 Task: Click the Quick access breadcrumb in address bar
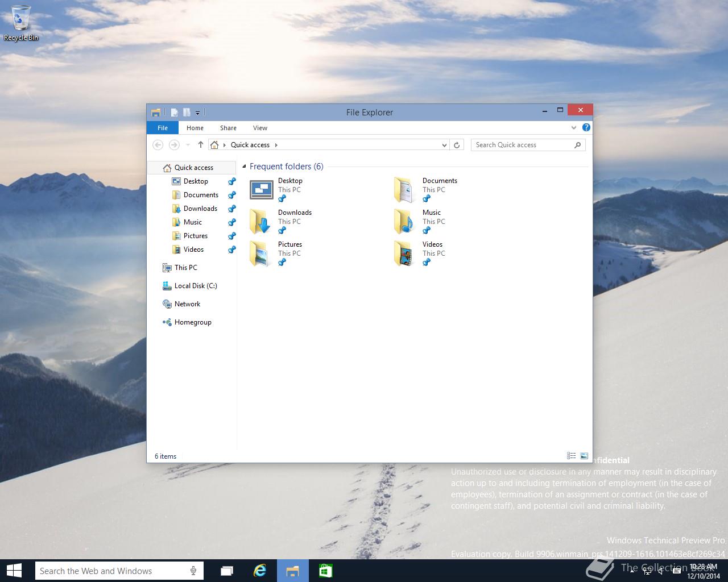tap(250, 145)
